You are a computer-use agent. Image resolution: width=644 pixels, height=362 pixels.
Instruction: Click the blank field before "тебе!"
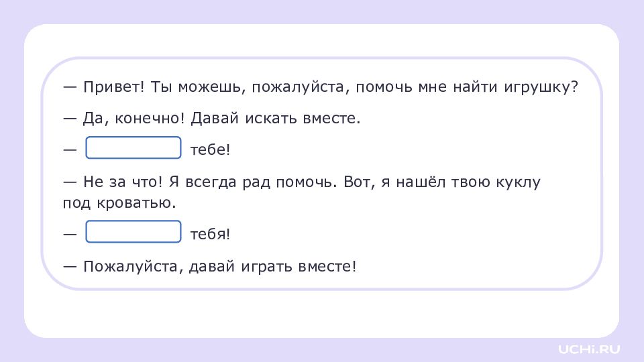pyautogui.click(x=133, y=147)
